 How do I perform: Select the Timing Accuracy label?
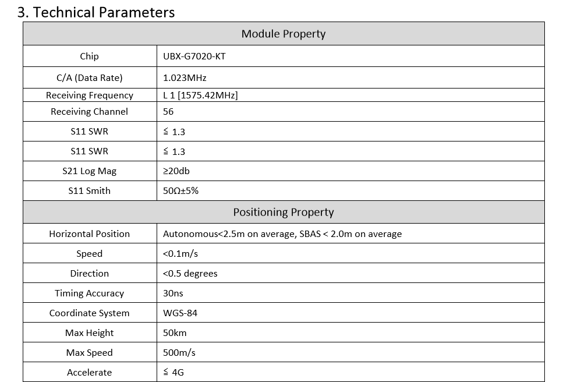[x=90, y=293]
